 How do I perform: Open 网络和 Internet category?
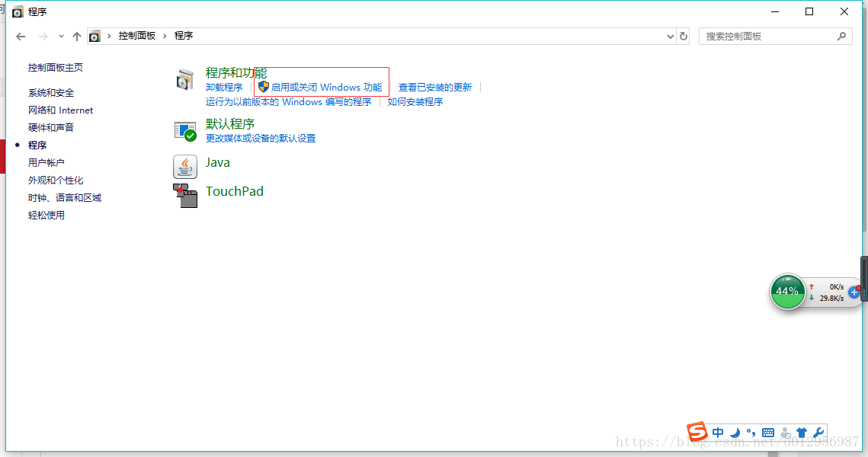[60, 110]
